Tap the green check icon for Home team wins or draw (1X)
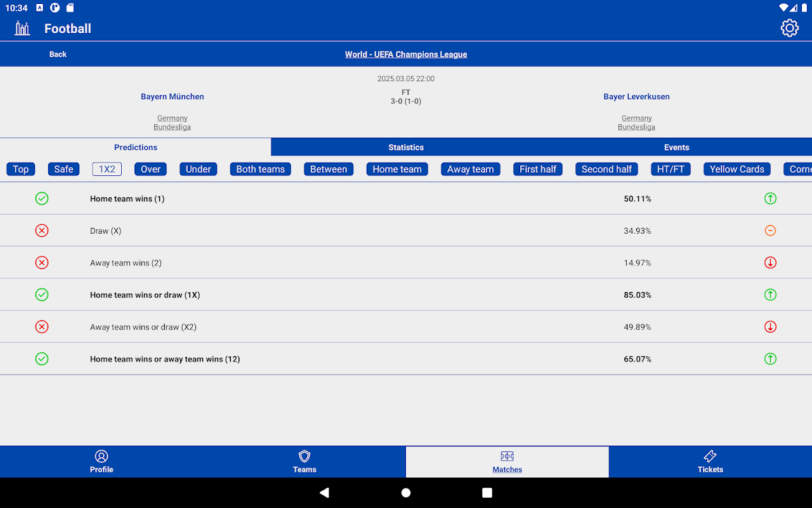812x508 pixels. click(x=42, y=295)
